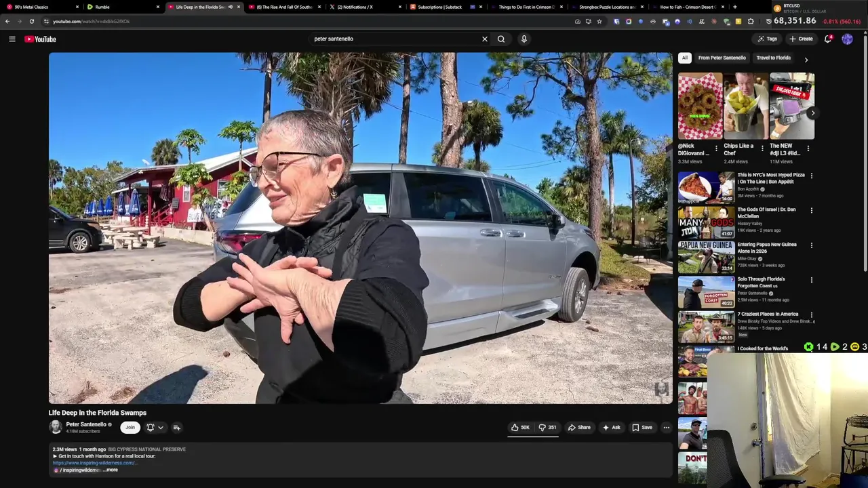Switch to Notifications / X tab
The width and height of the screenshot is (868, 488).
tap(364, 7)
